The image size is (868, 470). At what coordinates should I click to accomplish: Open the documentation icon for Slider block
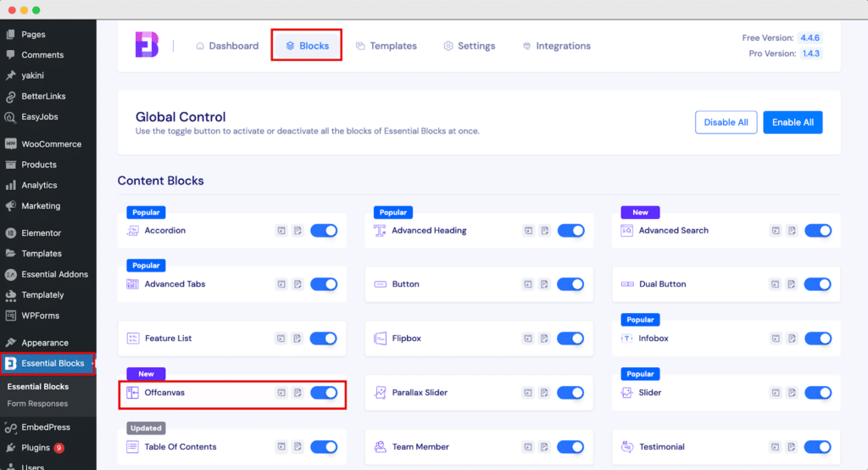pos(793,393)
